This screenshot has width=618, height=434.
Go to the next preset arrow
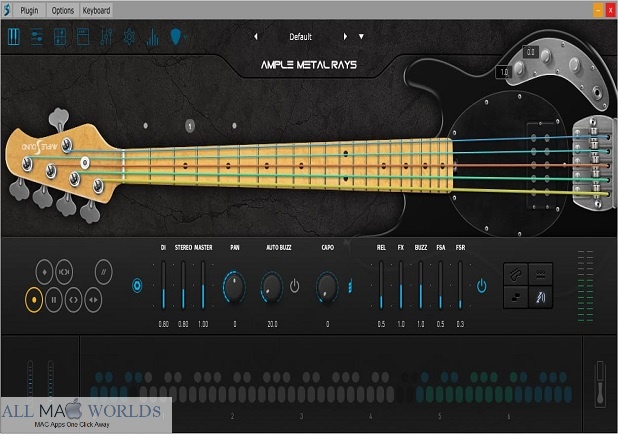tap(345, 37)
